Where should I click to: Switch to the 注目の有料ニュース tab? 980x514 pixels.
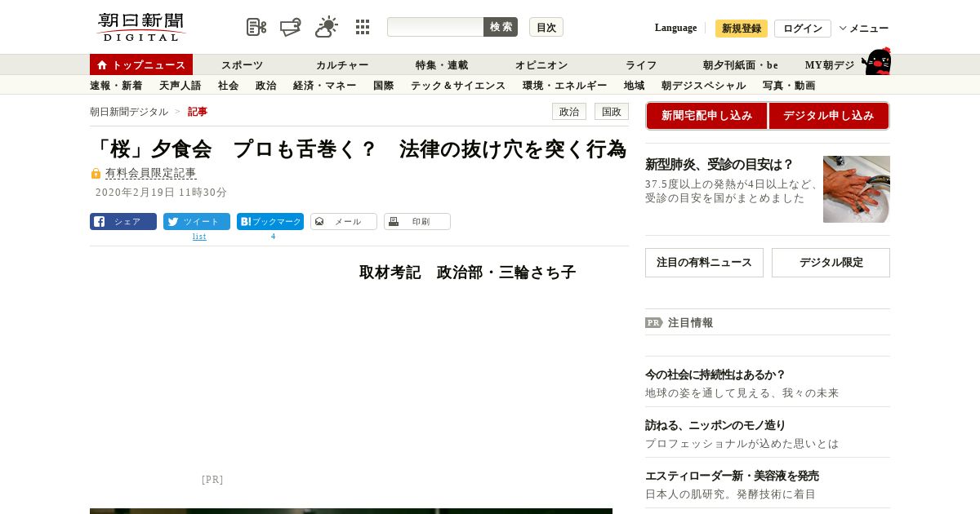[x=704, y=263]
